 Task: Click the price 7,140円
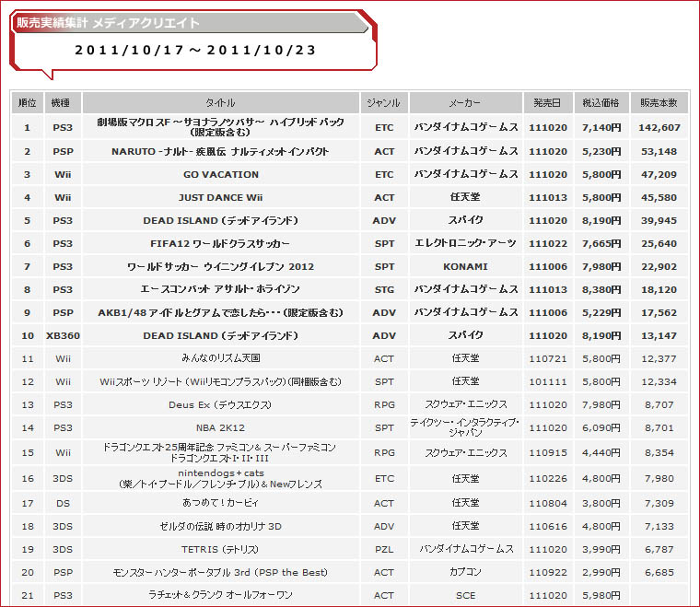click(601, 128)
